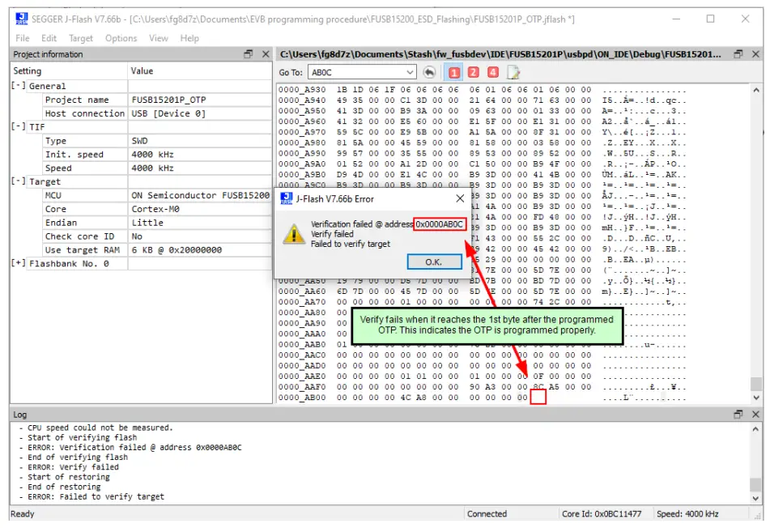Viewport: 770px width, 532px height.
Task: Click the go-back arrow icon in hex toolbar
Action: coord(428,72)
